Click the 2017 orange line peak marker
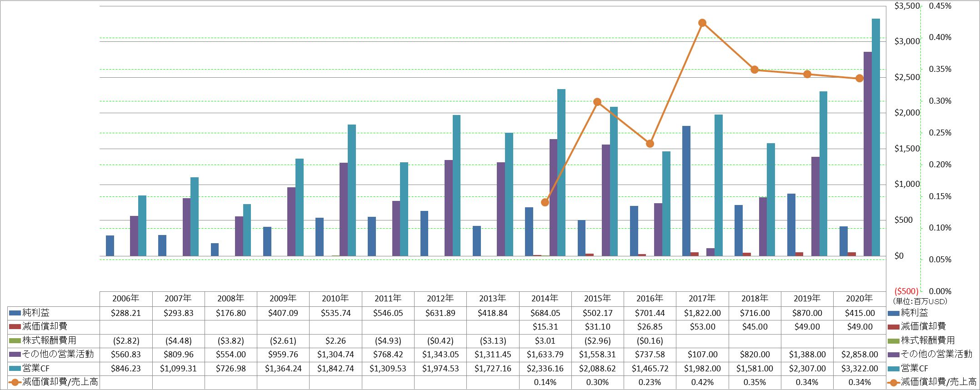980x390 pixels. tap(702, 23)
